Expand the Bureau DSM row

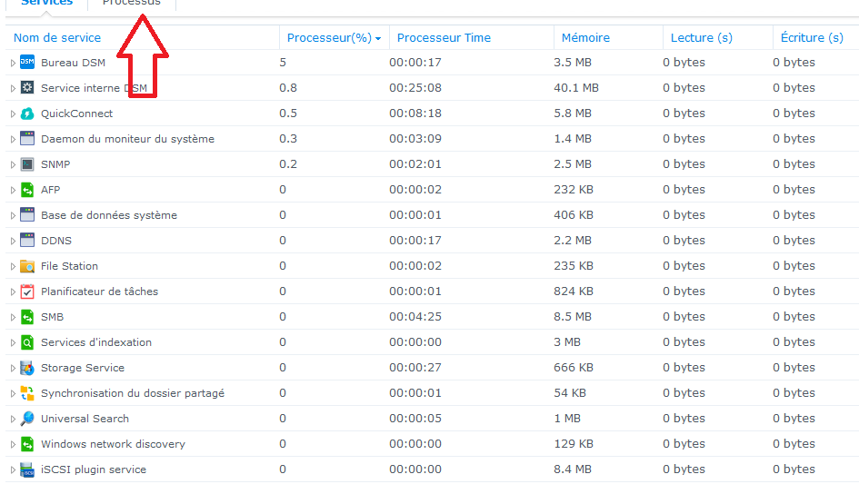pos(13,63)
